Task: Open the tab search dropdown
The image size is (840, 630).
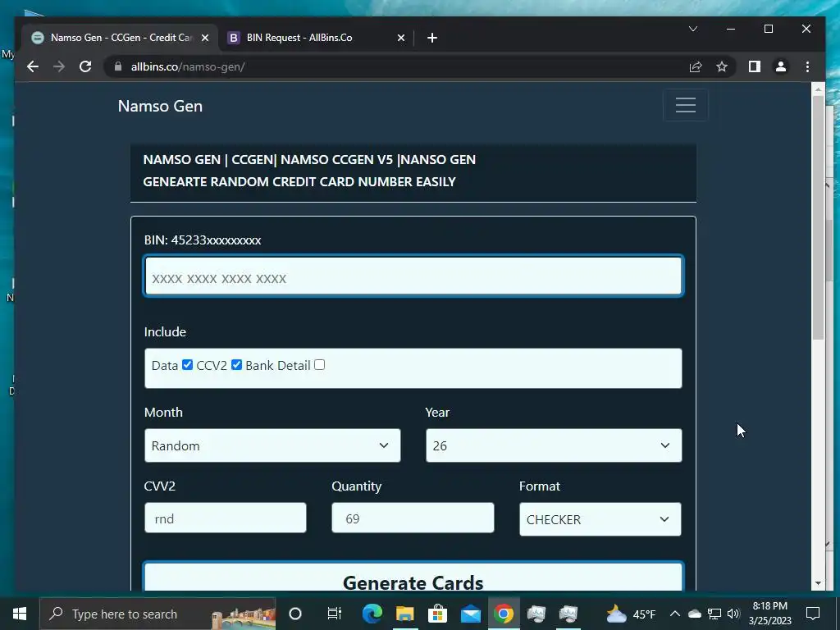Action: [692, 29]
